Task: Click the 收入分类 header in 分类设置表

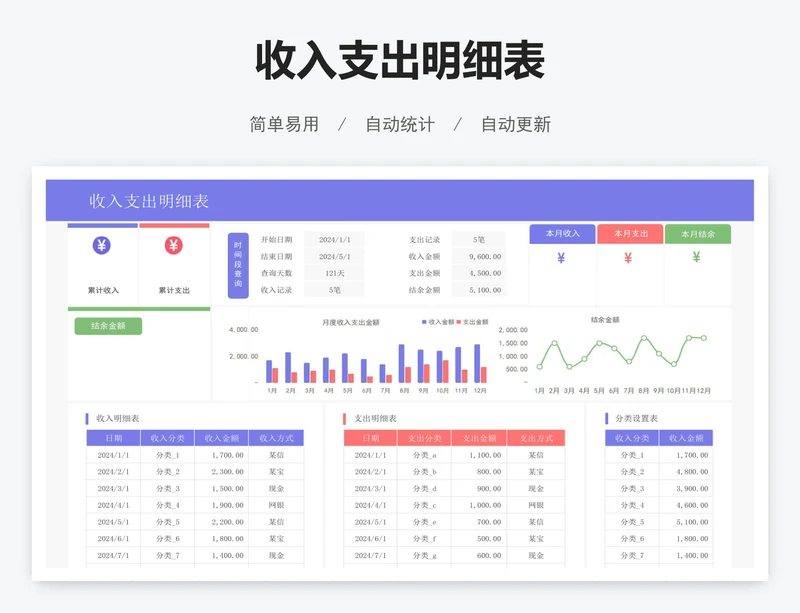Action: pos(632,438)
